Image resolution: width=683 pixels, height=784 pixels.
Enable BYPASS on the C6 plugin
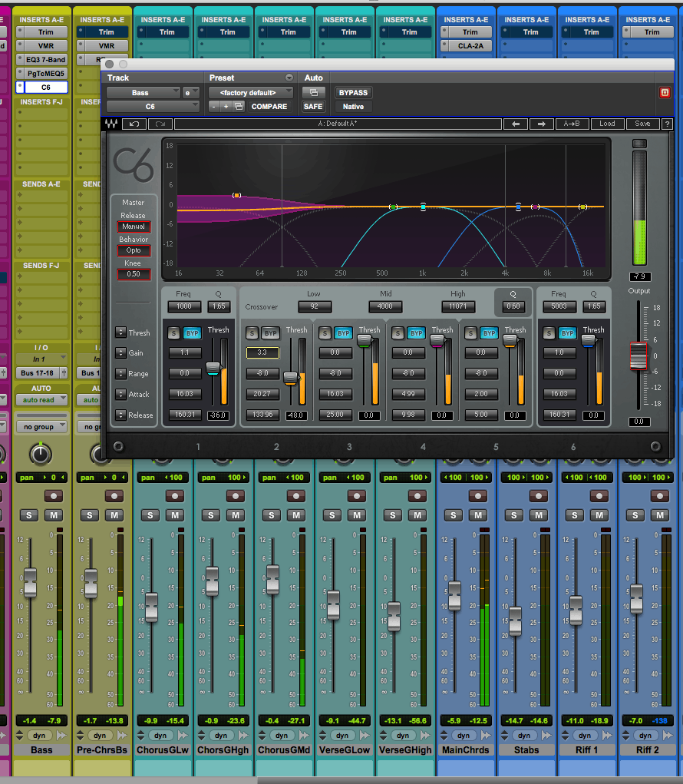click(x=352, y=92)
